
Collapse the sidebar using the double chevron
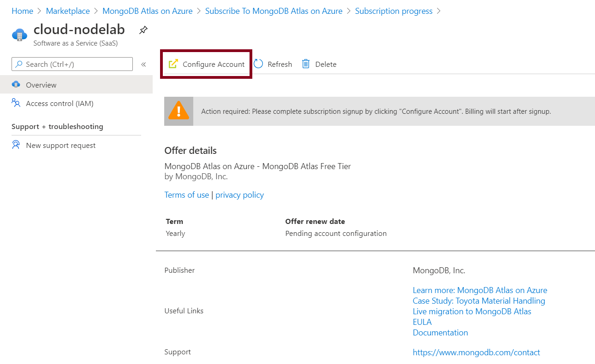[143, 64]
